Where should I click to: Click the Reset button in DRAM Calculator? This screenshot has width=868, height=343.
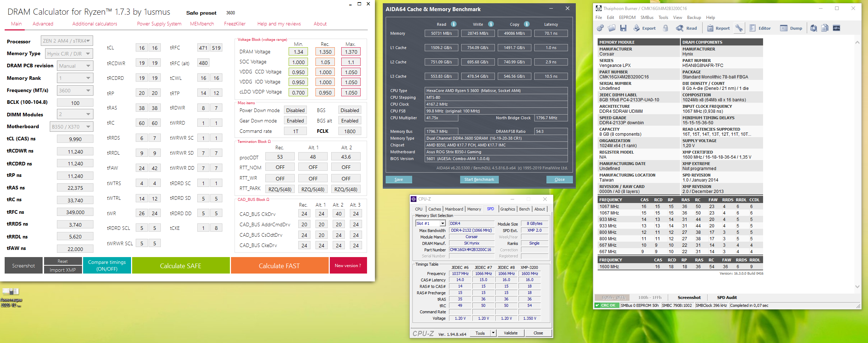tap(63, 261)
